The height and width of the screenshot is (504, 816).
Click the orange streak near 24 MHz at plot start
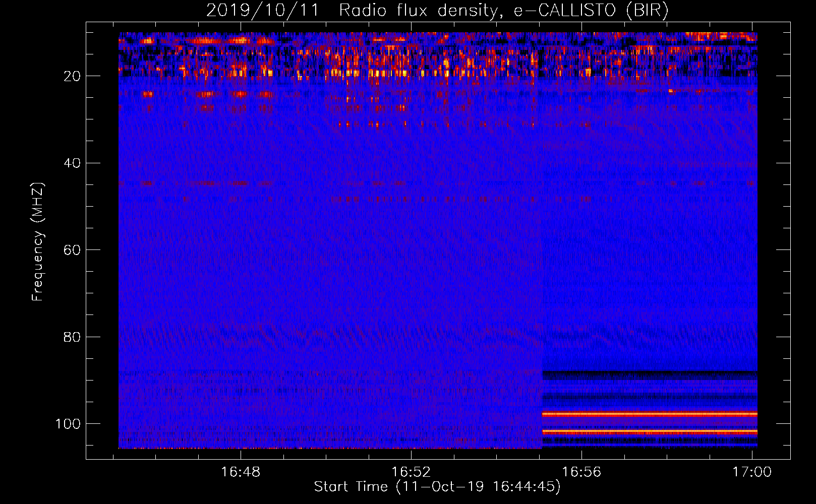pos(147,94)
